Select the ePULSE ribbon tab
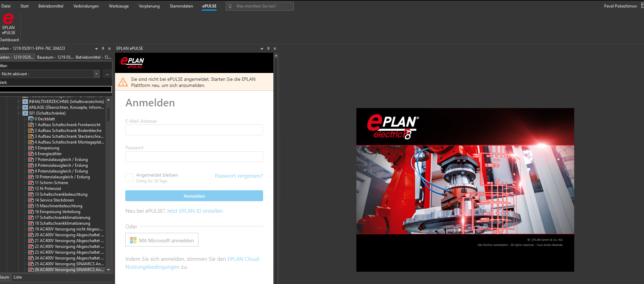 coord(209,6)
